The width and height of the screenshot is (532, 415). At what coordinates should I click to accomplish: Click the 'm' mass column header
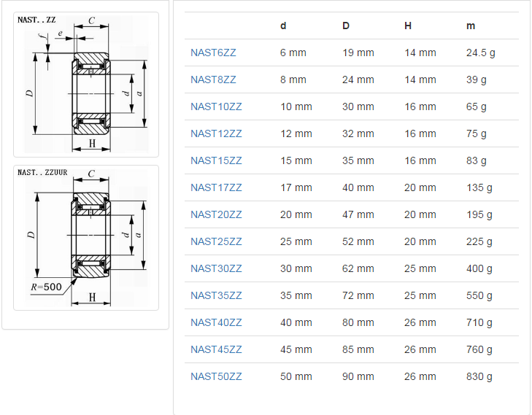point(471,26)
